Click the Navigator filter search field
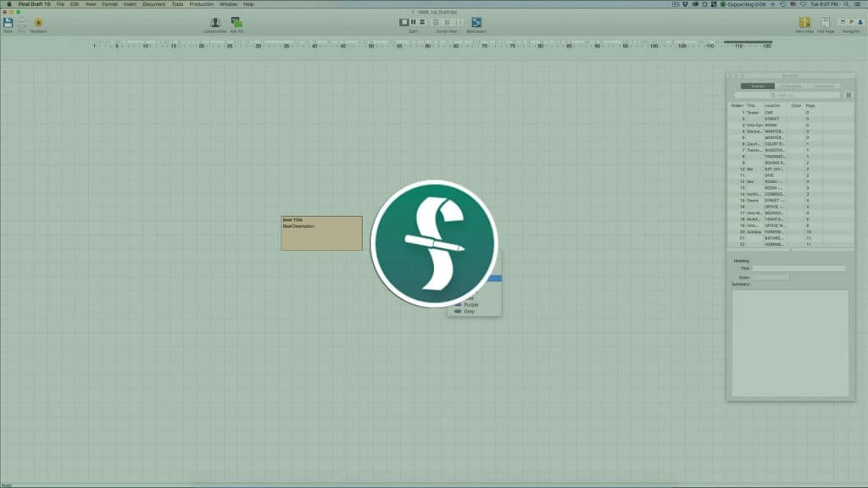868x488 pixels. coord(787,95)
